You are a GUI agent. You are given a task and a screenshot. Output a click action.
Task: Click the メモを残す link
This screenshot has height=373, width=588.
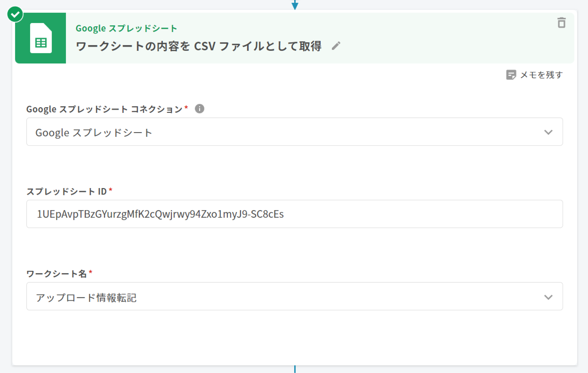pos(541,75)
